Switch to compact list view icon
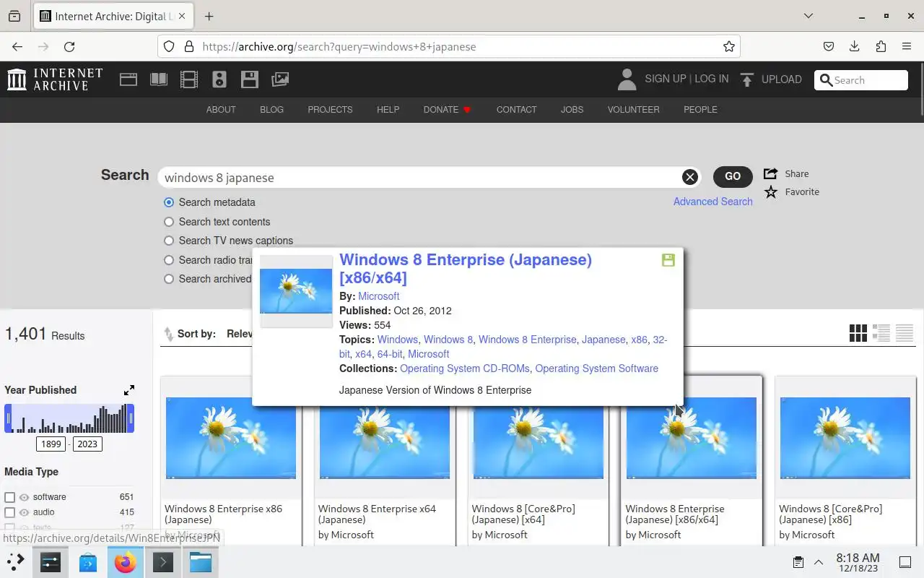 click(905, 333)
